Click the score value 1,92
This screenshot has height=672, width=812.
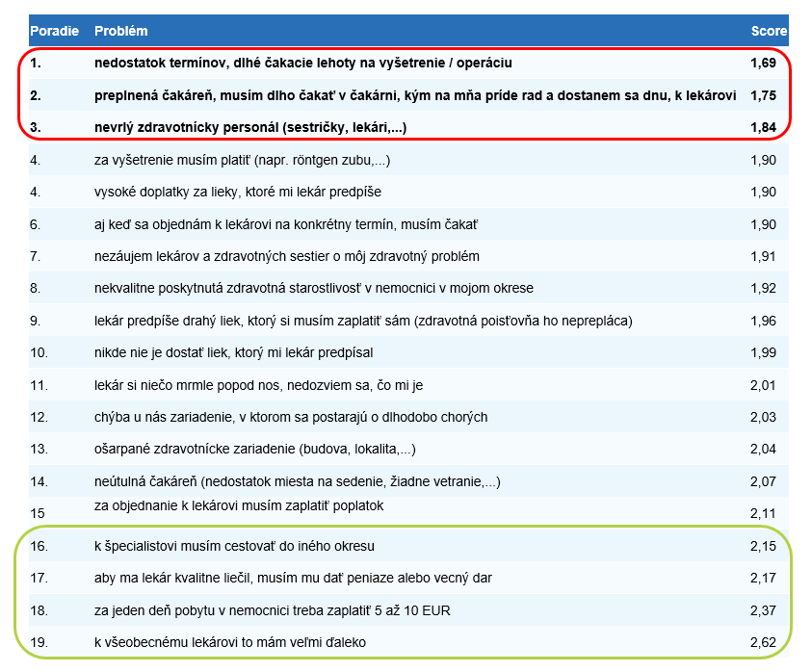click(762, 288)
